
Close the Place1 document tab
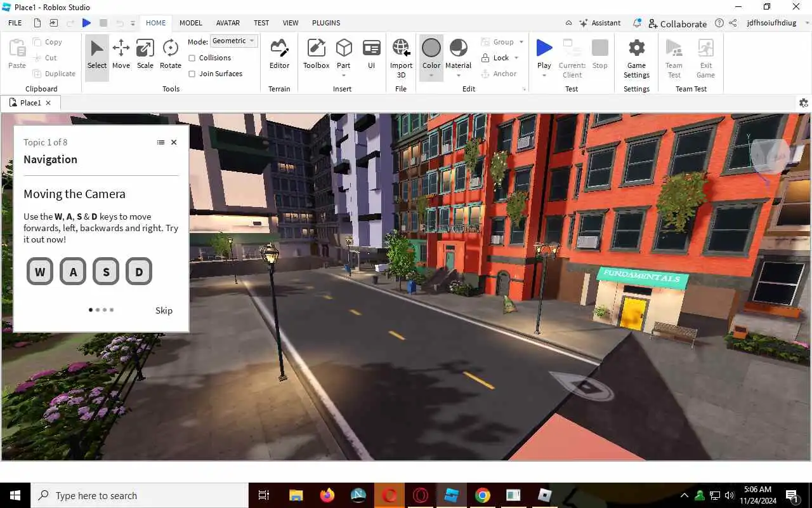click(48, 103)
